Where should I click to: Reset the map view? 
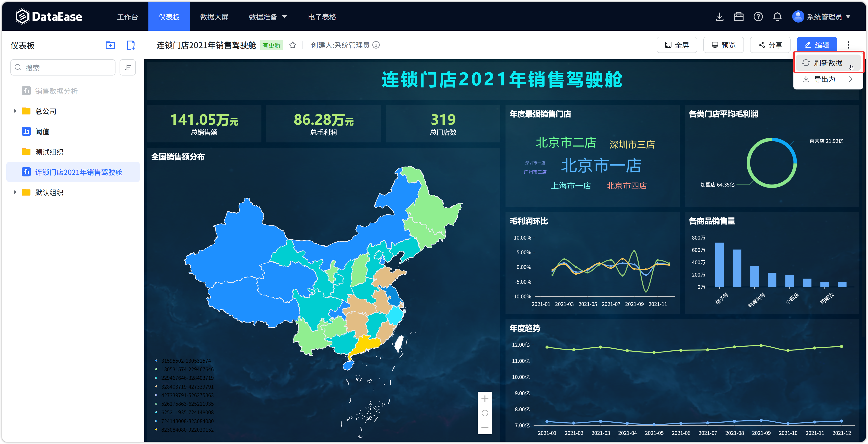(x=485, y=413)
